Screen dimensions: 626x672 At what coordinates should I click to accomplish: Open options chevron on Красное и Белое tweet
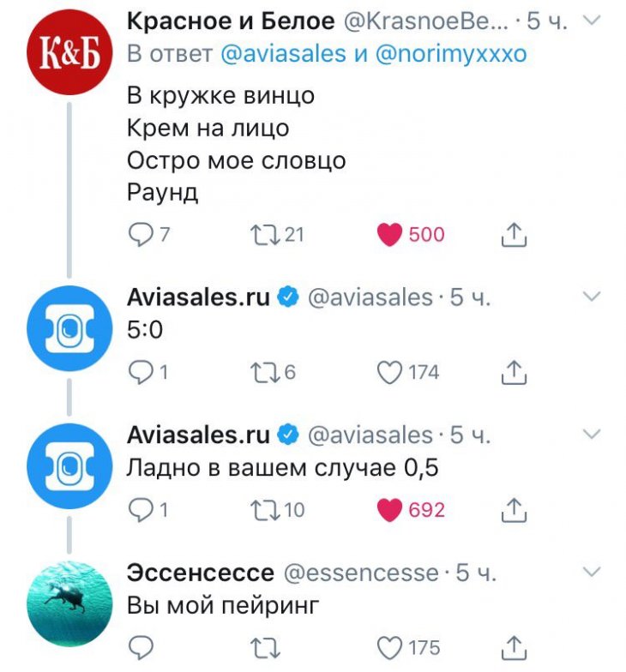(591, 21)
